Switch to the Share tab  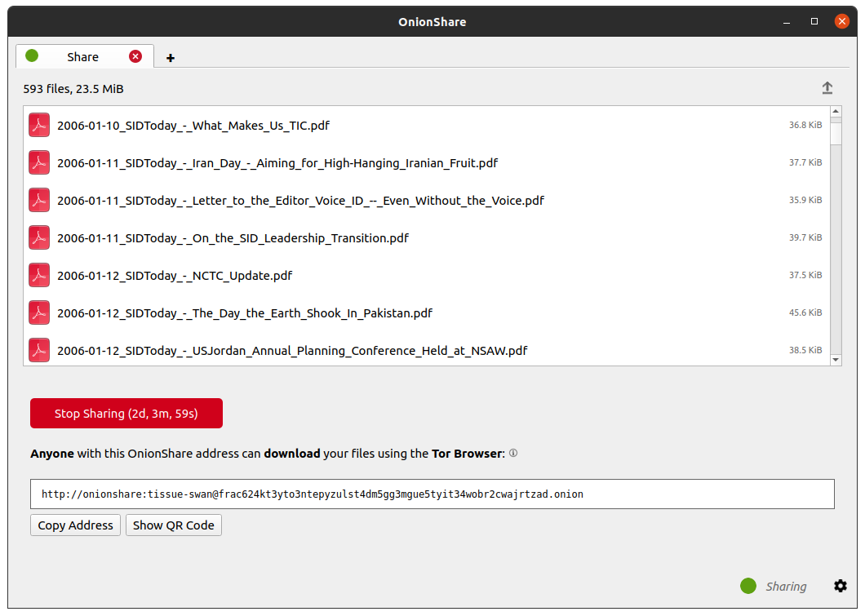(x=82, y=57)
